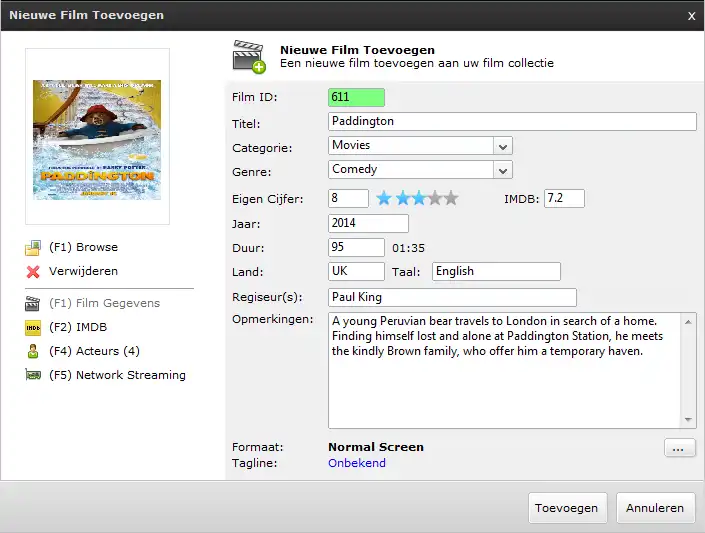Click the ellipsis button beside Formaat
705x533 pixels.
pyautogui.click(x=679, y=448)
